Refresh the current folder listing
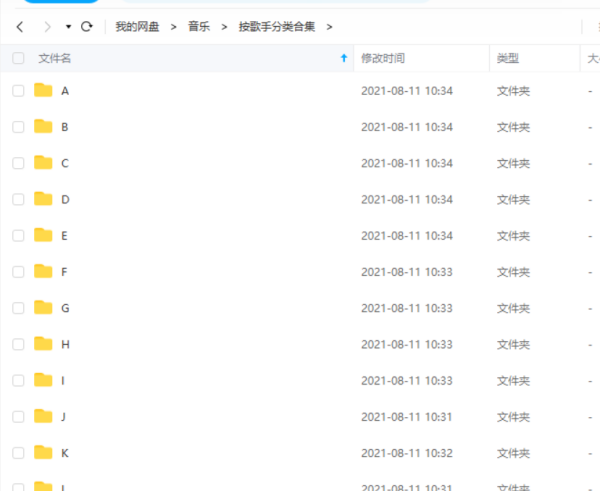 point(87,26)
